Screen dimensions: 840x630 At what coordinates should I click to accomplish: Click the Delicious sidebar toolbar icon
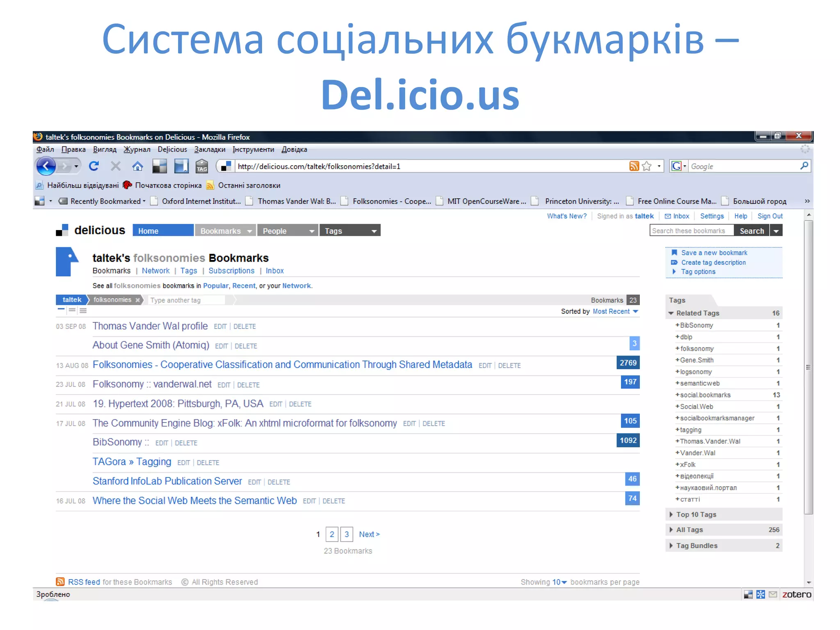(181, 166)
